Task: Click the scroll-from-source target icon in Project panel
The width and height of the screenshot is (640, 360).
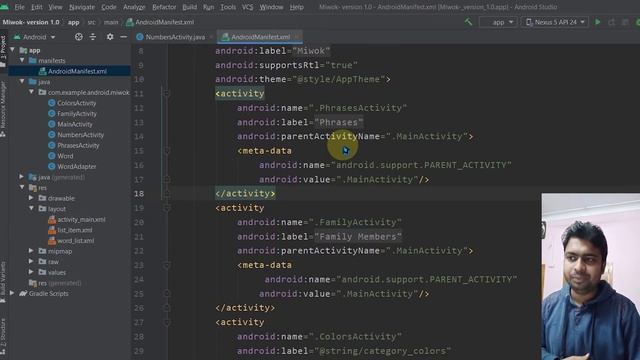Action: 79,37
